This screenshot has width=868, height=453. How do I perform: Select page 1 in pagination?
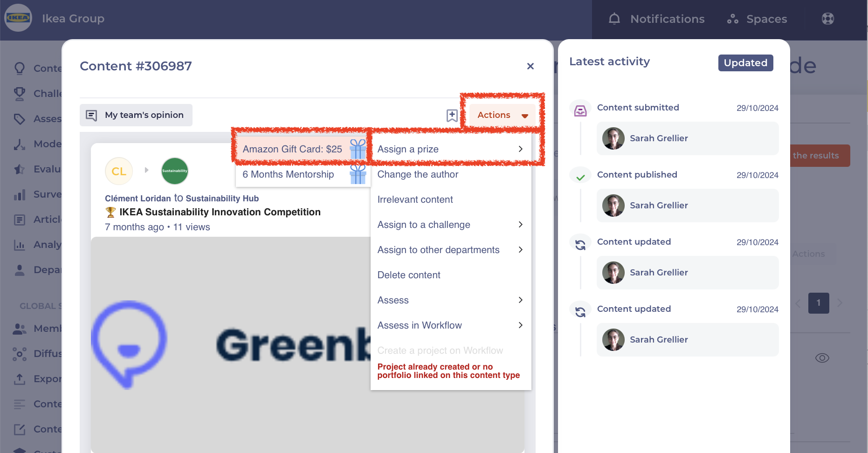pyautogui.click(x=819, y=303)
